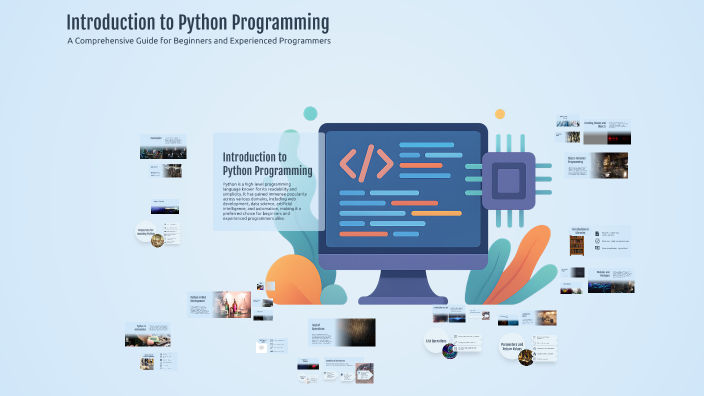Click the document icon in Introduction to Libraries slide
This screenshot has width=704, height=396.
click(597, 233)
